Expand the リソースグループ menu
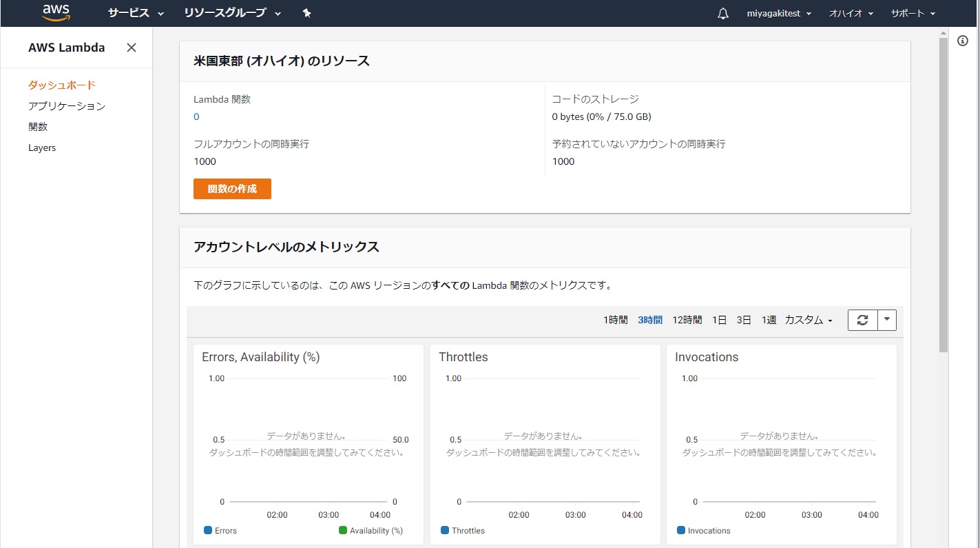The height and width of the screenshot is (548, 980). point(232,13)
